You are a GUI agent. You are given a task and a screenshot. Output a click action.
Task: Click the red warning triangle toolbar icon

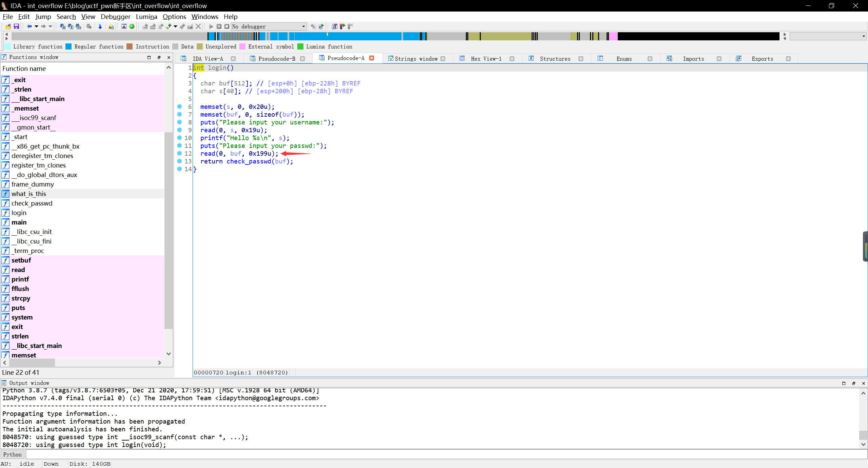pyautogui.click(x=124, y=26)
